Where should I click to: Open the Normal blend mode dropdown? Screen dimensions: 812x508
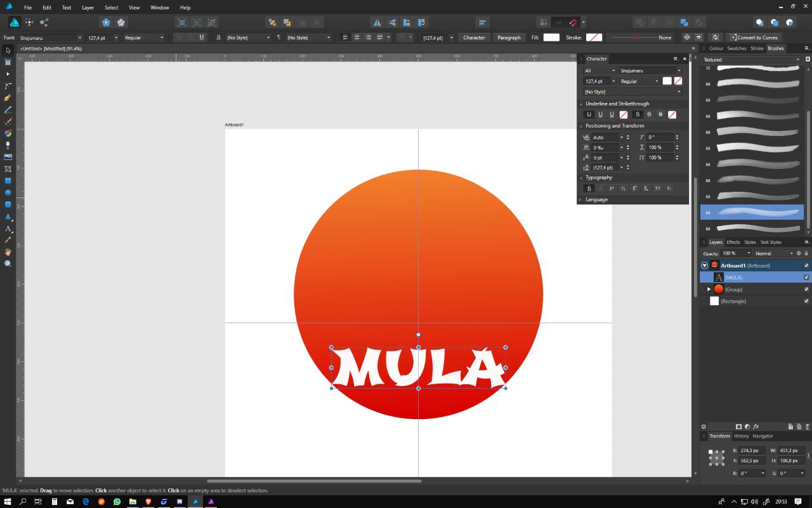tap(773, 253)
